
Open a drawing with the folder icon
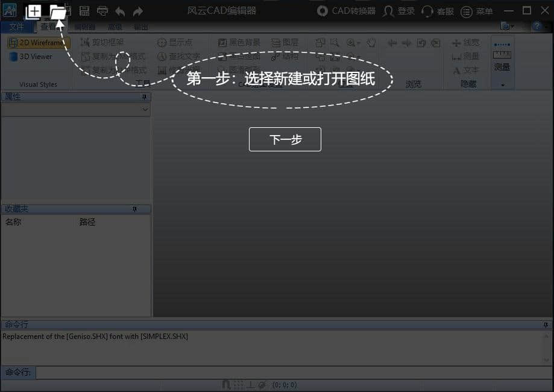58,13
